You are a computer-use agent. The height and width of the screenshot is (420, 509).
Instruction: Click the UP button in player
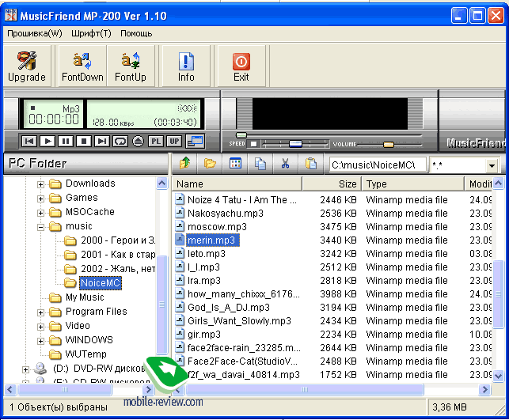(174, 141)
